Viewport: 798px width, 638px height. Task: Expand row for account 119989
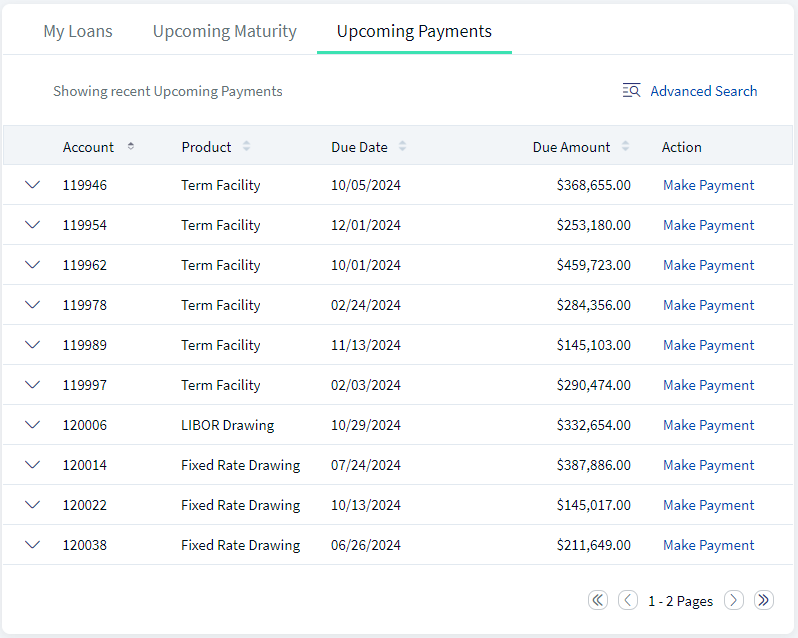click(x=33, y=344)
